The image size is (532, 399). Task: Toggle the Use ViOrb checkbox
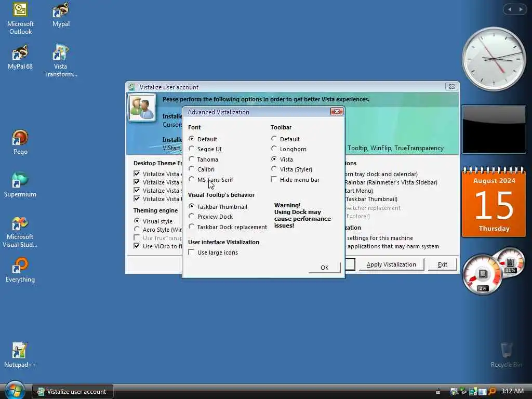(x=137, y=246)
